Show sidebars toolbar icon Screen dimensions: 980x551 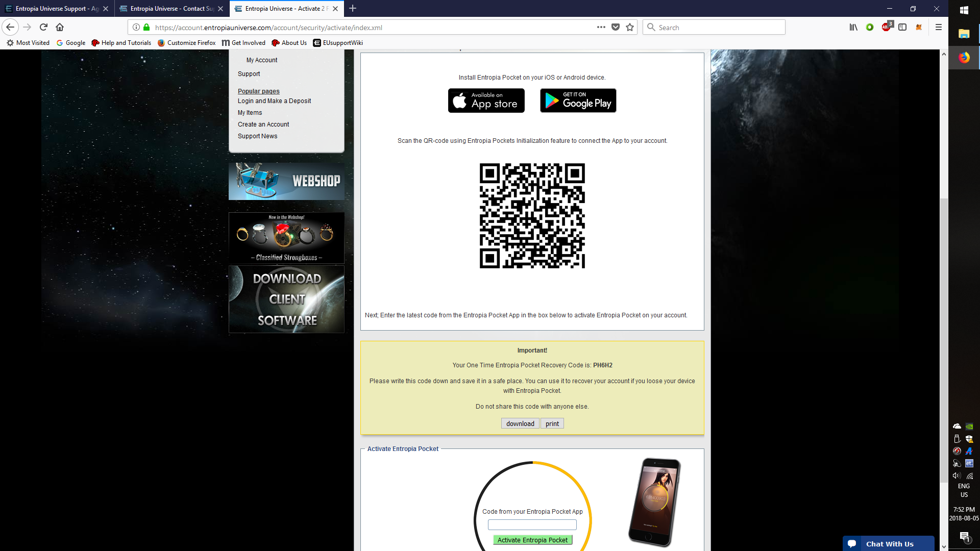[x=902, y=27]
